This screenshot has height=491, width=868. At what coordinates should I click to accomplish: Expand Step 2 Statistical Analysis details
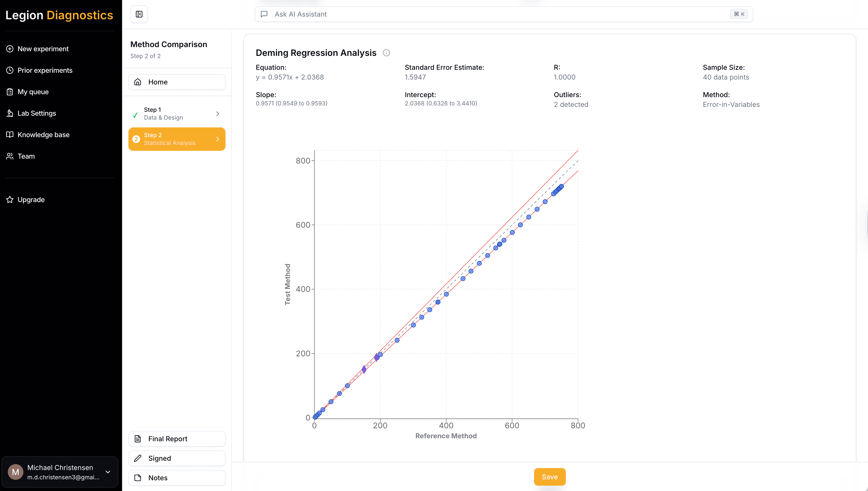(x=217, y=139)
